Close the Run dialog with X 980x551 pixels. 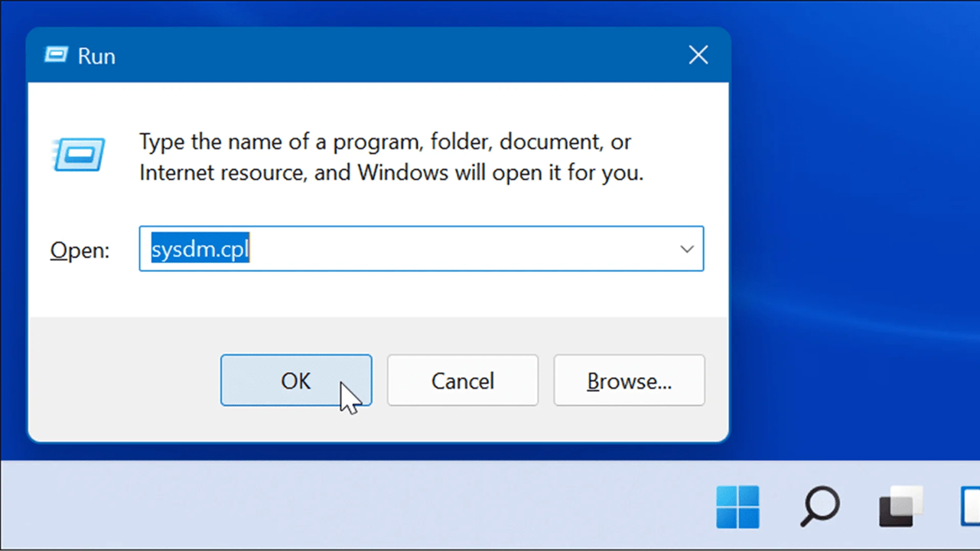698,55
